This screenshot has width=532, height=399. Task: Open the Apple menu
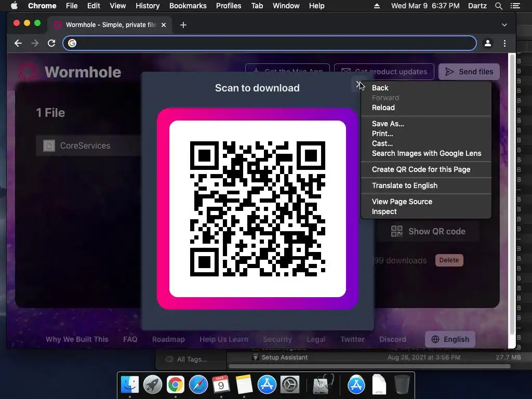(x=14, y=6)
